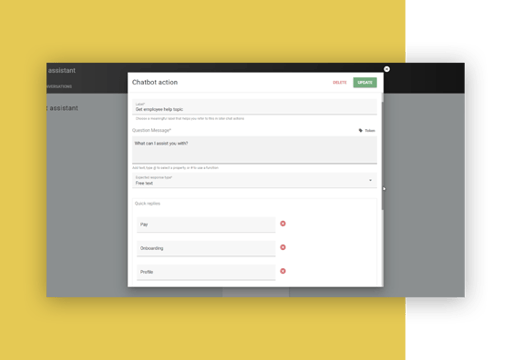The image size is (512, 360).
Task: Edit the Onboarding quick reply field
Action: tap(206, 248)
